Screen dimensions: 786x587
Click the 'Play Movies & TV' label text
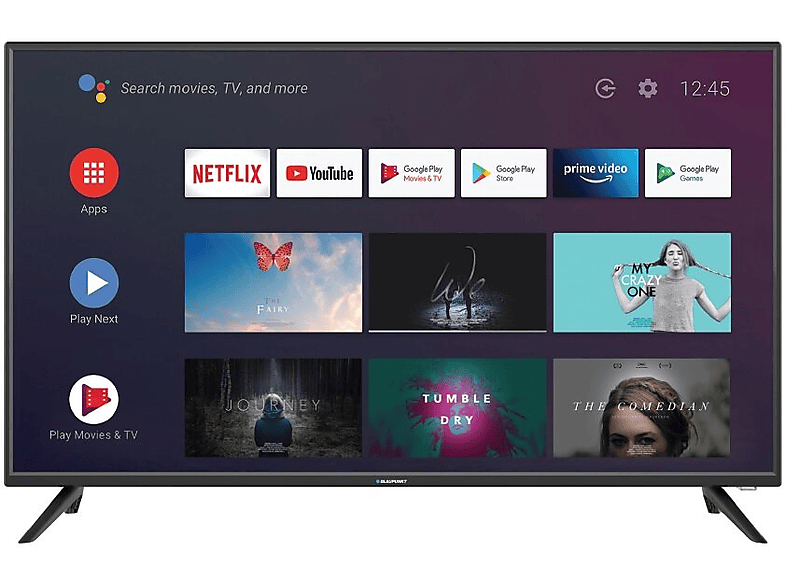[93, 435]
